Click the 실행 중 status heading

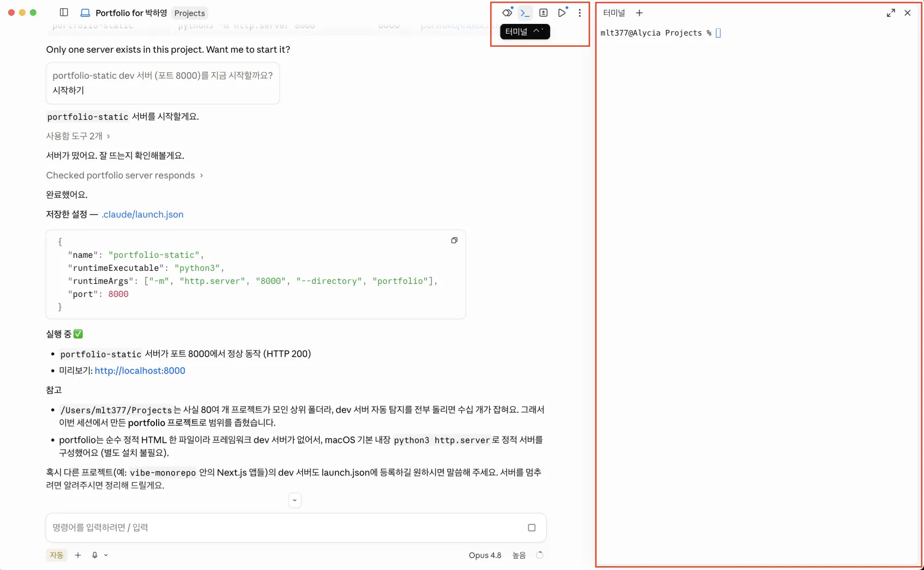[x=64, y=334]
